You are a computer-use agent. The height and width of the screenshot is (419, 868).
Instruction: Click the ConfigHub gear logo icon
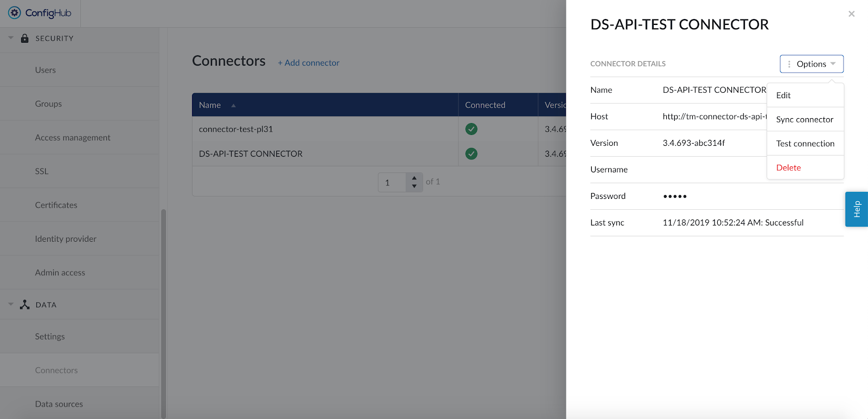click(x=15, y=13)
